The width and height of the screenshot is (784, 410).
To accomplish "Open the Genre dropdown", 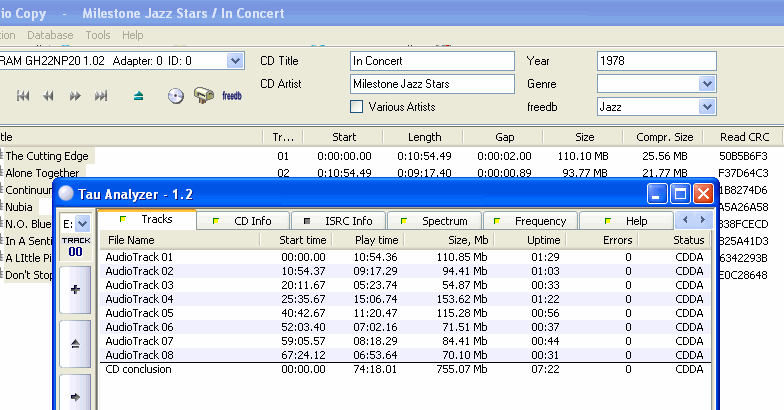I will click(x=706, y=84).
